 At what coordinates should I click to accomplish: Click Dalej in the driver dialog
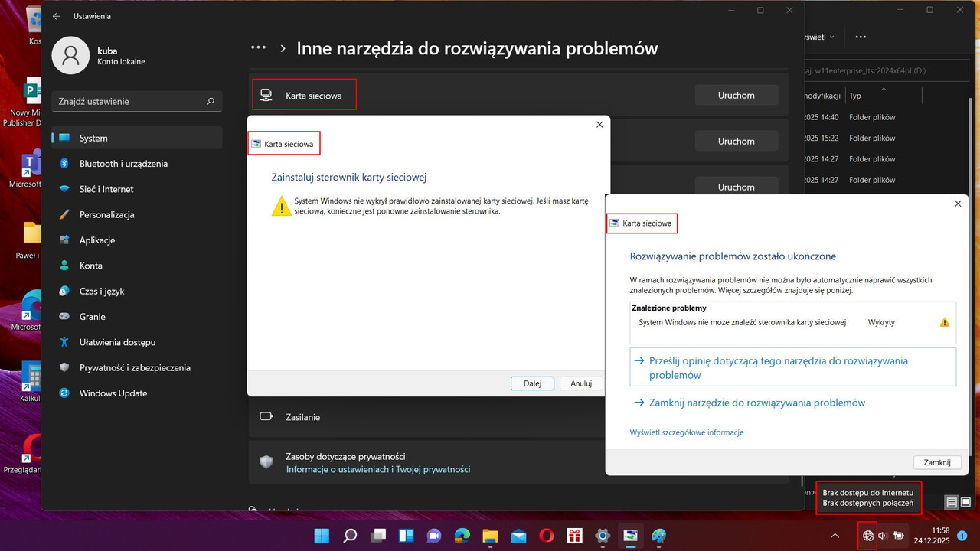532,383
